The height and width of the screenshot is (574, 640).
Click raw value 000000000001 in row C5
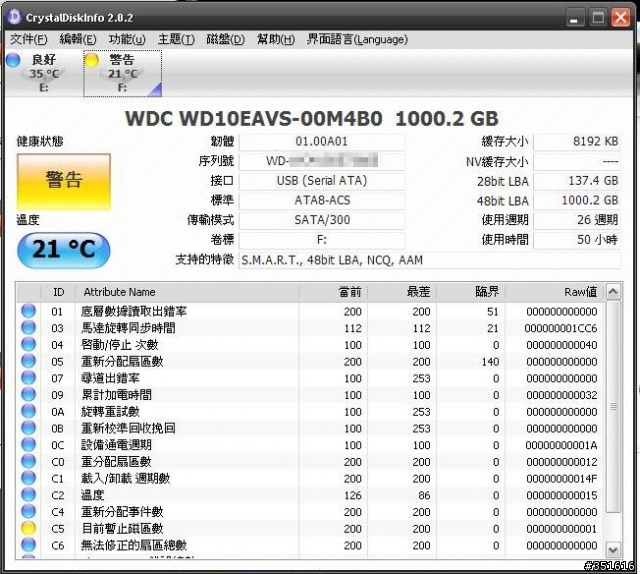tap(562, 529)
